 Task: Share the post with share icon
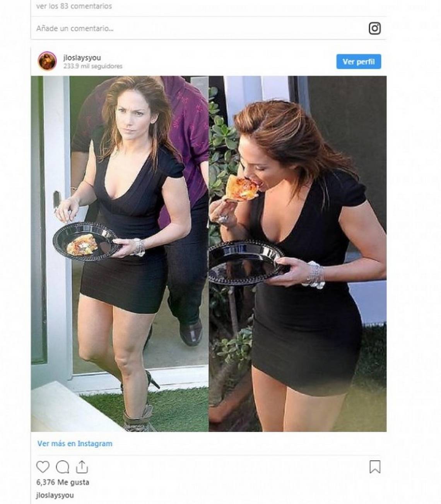[x=82, y=467]
